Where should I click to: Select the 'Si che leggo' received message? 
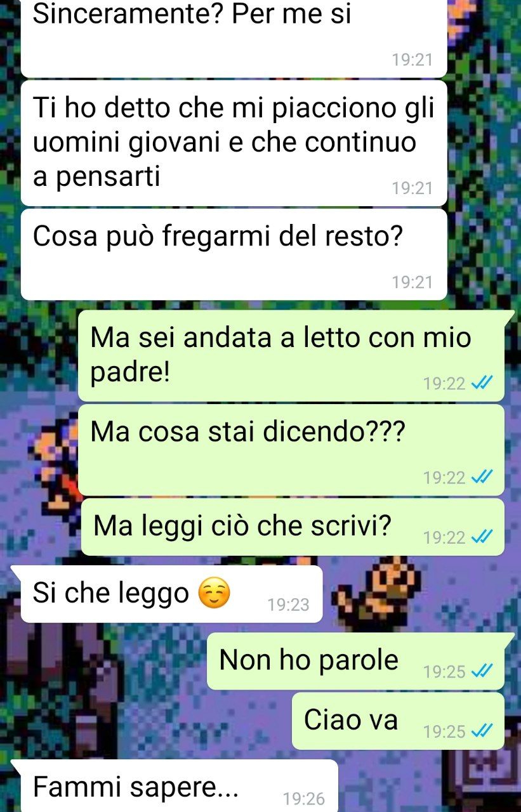pos(171,594)
